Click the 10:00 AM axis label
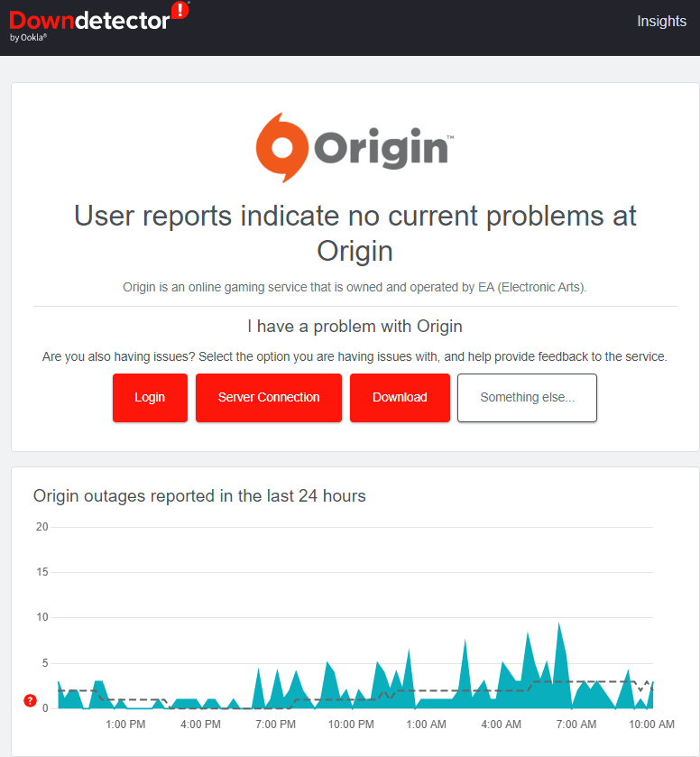 (x=651, y=725)
